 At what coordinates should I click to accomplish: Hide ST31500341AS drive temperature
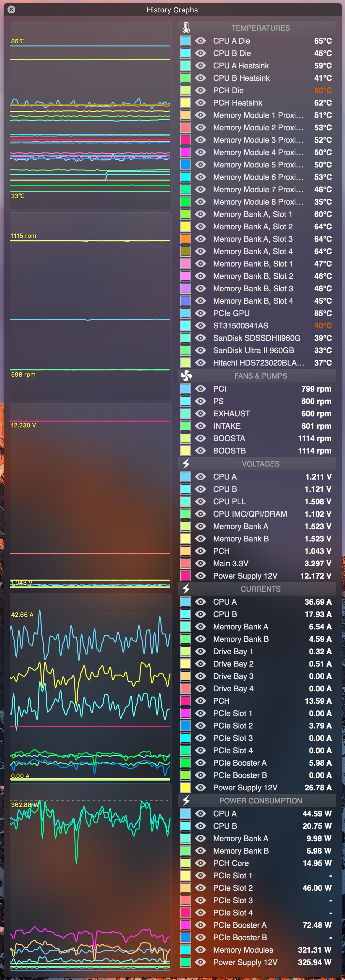pyautogui.click(x=200, y=326)
